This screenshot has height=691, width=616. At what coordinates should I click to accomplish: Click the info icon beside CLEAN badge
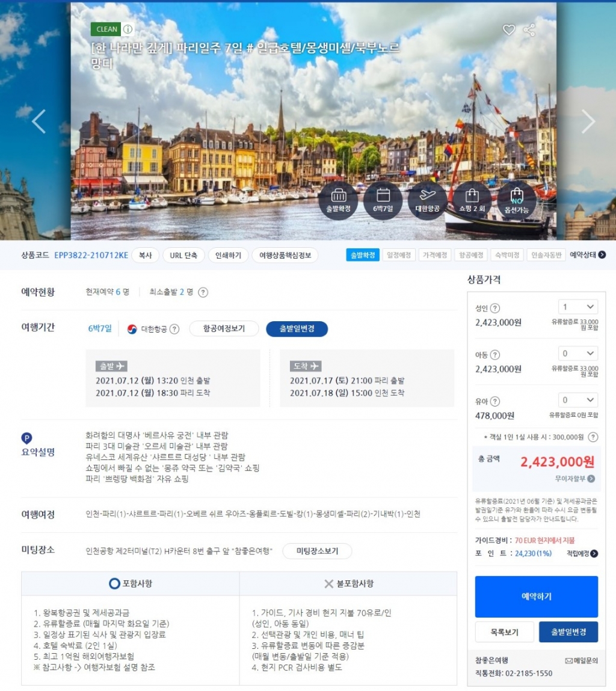pyautogui.click(x=128, y=29)
